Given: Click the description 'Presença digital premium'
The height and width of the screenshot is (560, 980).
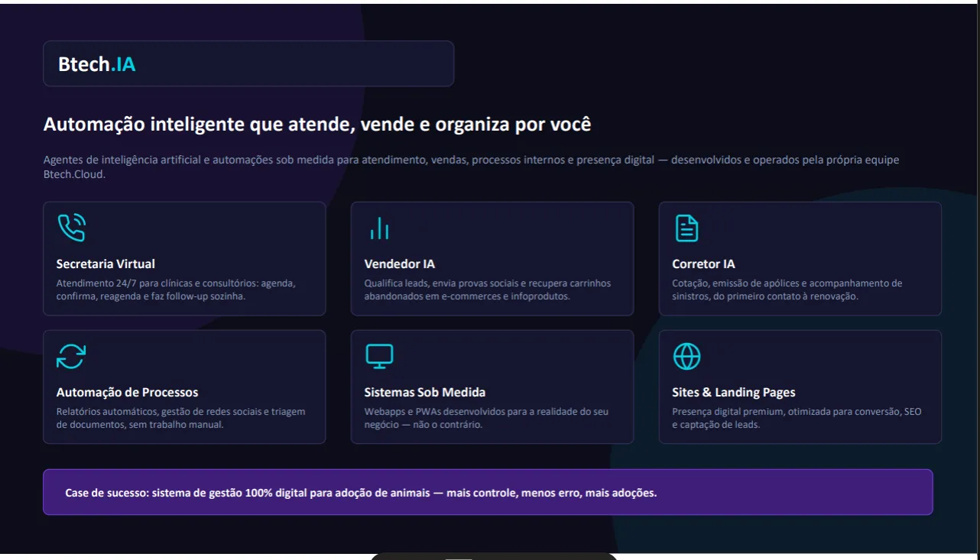Looking at the screenshot, I should 797,418.
